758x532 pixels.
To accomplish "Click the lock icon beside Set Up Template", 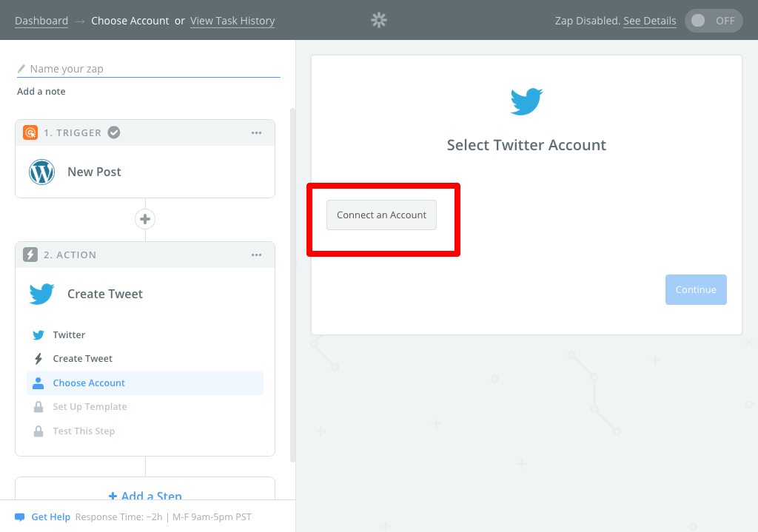I will [x=38, y=407].
